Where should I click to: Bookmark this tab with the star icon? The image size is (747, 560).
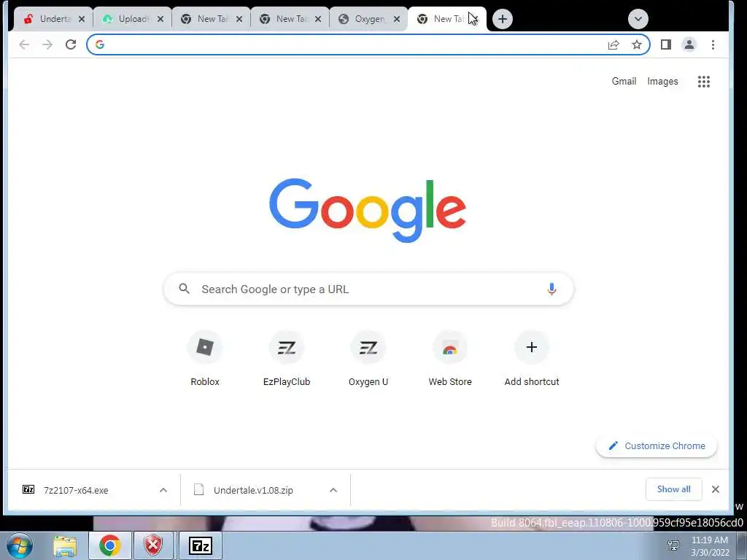[x=636, y=44]
